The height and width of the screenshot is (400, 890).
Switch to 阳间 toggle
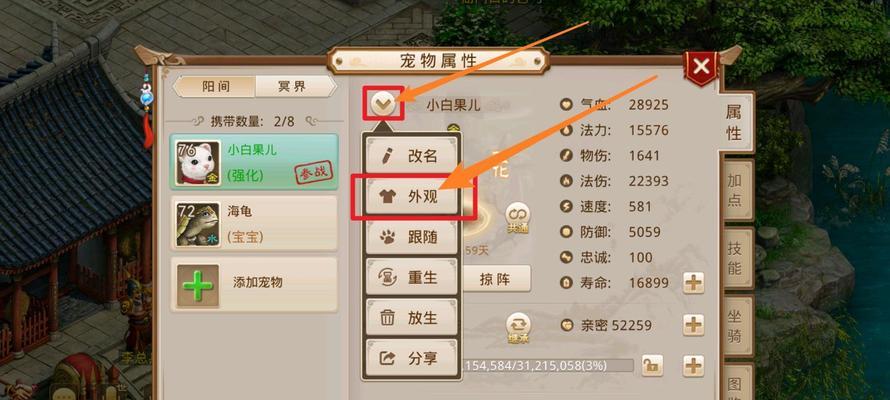[215, 86]
